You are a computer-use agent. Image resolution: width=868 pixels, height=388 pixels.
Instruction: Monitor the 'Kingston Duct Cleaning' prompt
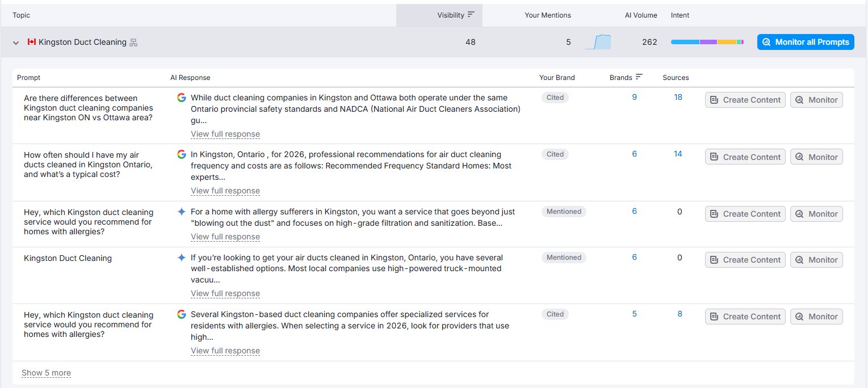[816, 260]
